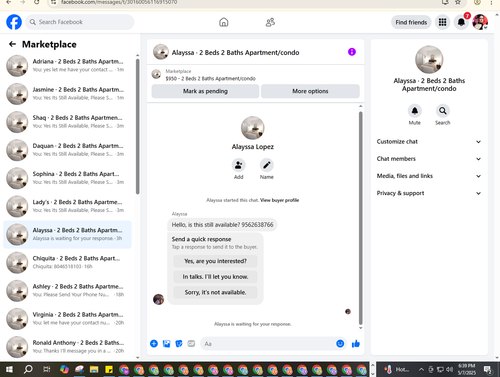Open clock showing 6:39 PM
The width and height of the screenshot is (500, 377).
tap(467, 369)
